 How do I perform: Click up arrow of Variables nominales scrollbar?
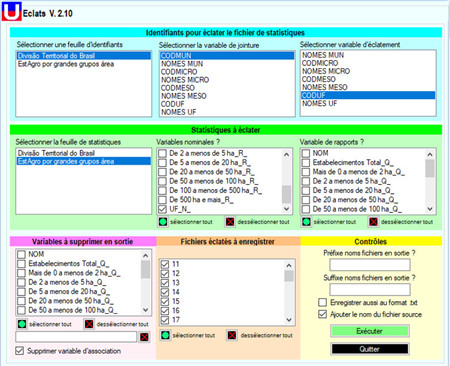286,154
